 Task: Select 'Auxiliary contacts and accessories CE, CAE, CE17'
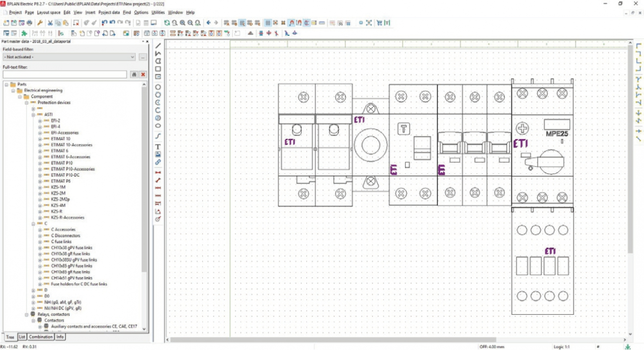(x=93, y=326)
